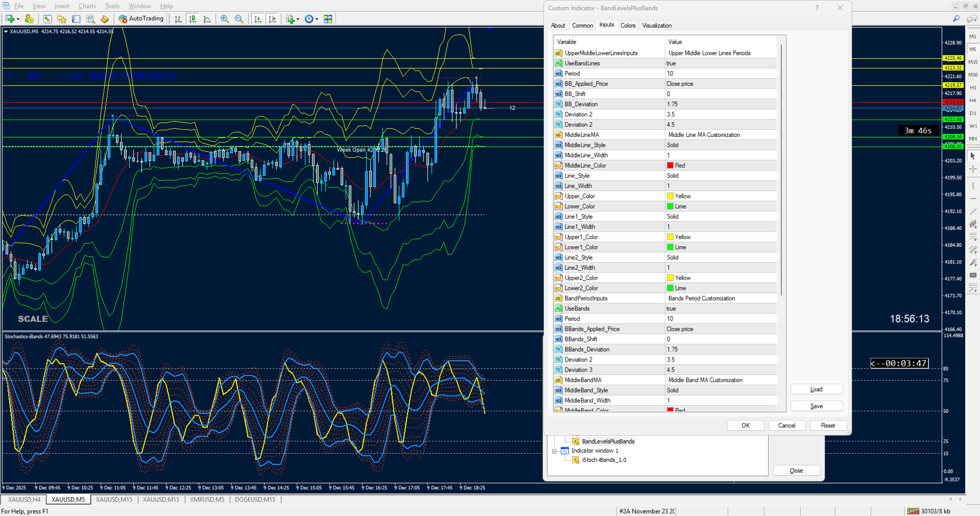Switch to the Colors tab
Image resolution: width=980 pixels, height=516 pixels.
(x=628, y=26)
